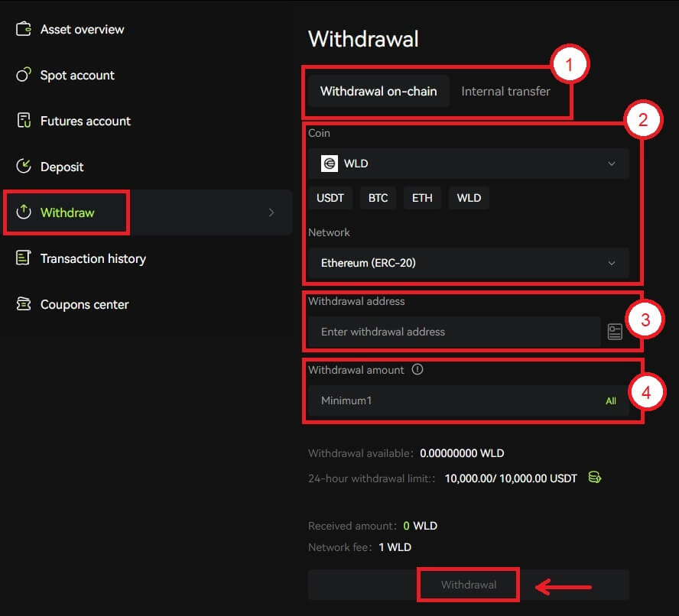Switch to the Internal transfer tab
This screenshot has width=679, height=616.
coord(505,91)
